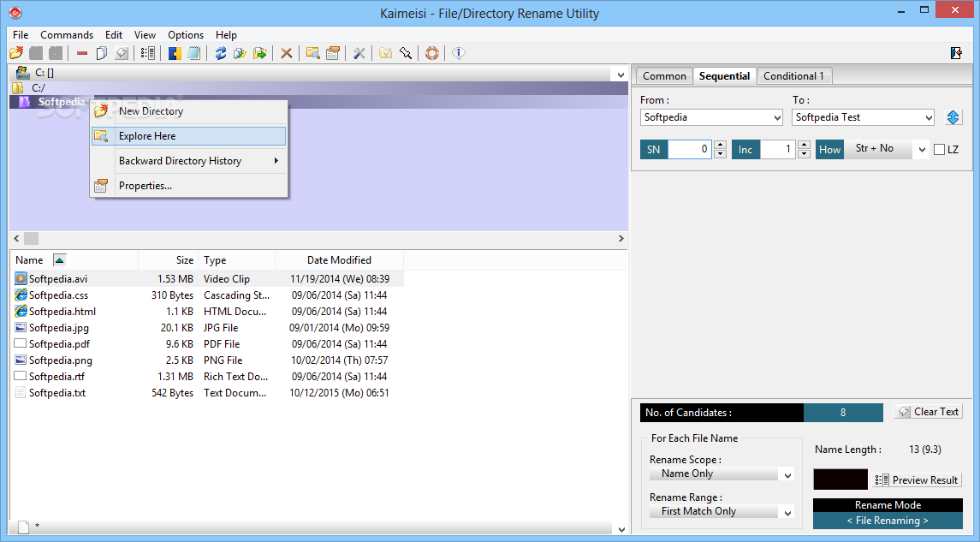The width and height of the screenshot is (980, 542).
Task: Click the blue-yellow puzzle toolbar icon
Action: [175, 53]
